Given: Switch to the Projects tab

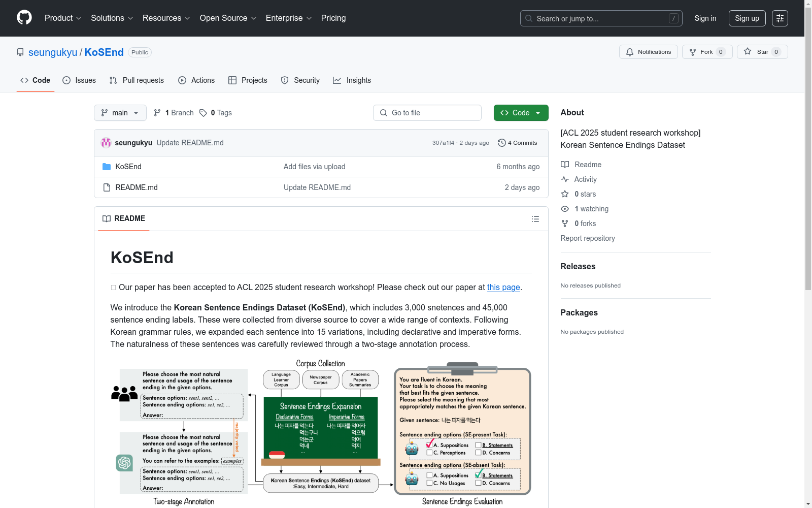Looking at the screenshot, I should tap(248, 80).
